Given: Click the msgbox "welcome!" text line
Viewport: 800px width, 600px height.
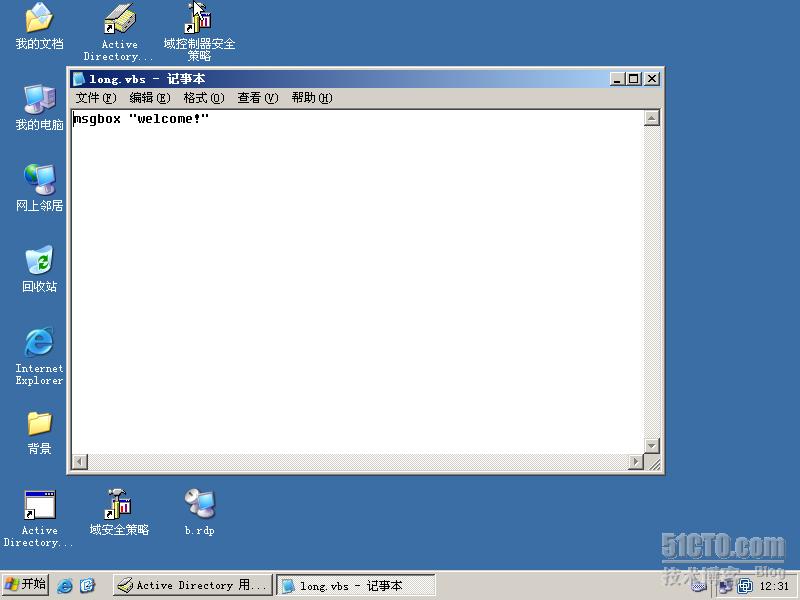Looking at the screenshot, I should pos(141,119).
